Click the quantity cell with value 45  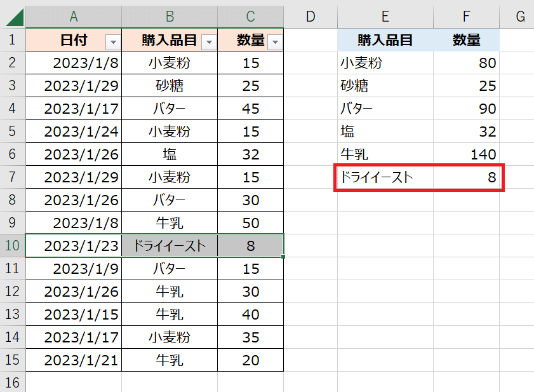[x=250, y=109]
